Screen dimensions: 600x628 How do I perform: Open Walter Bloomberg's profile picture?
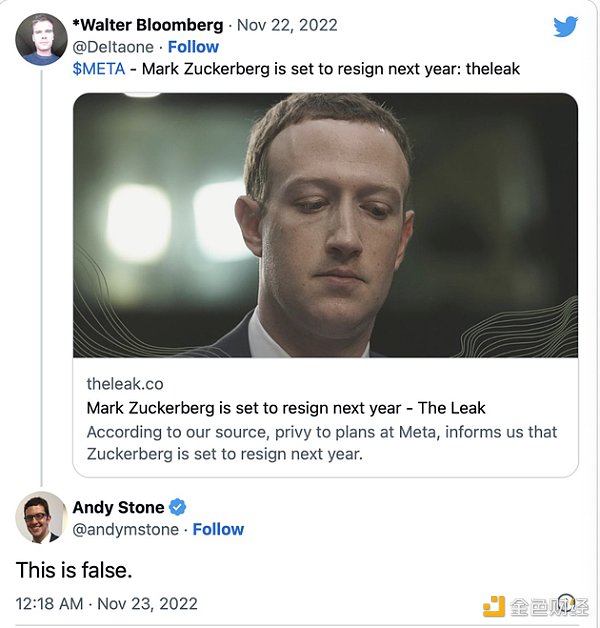(41, 39)
